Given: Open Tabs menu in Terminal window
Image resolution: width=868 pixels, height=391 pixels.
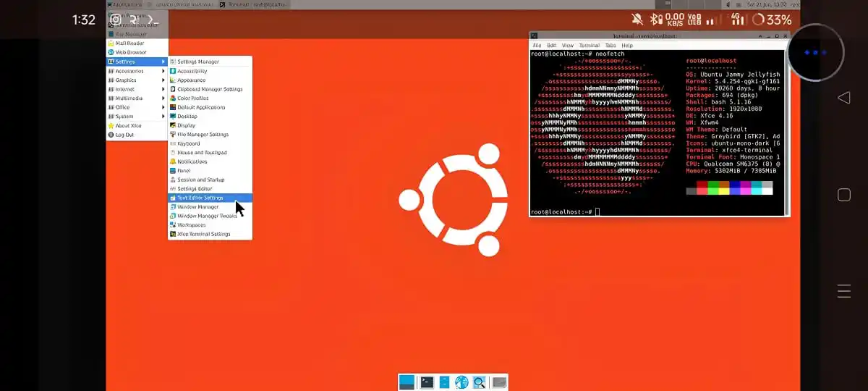Looking at the screenshot, I should 611,46.
